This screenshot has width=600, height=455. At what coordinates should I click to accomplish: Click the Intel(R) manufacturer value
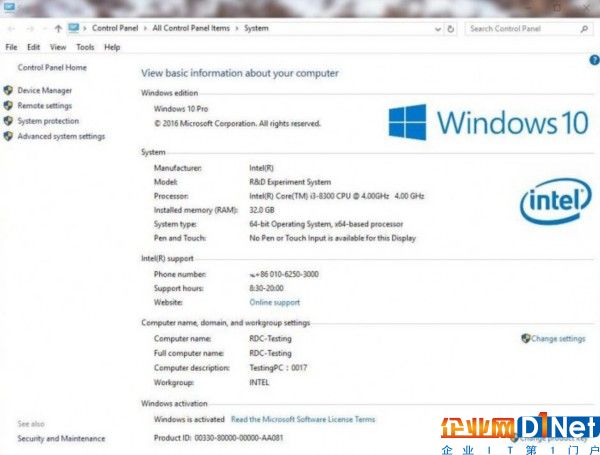[x=261, y=168]
